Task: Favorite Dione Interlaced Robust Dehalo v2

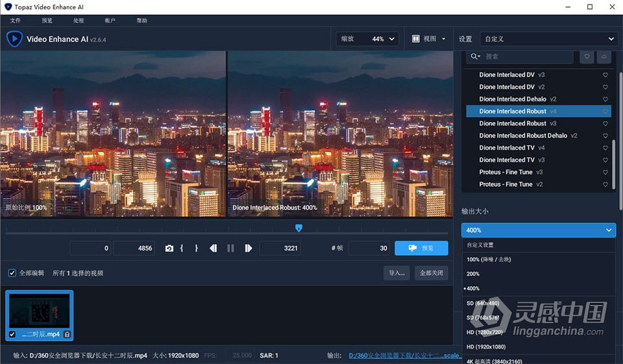Action: 605,136
